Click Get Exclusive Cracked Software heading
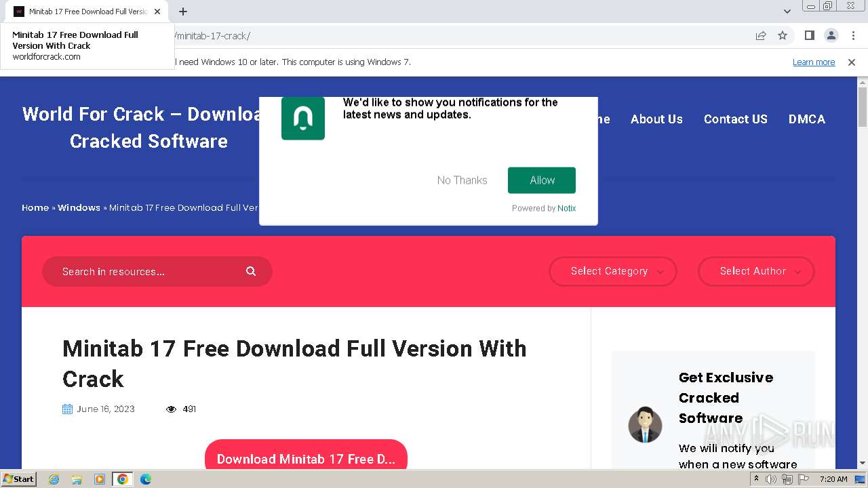This screenshot has height=488, width=868. (726, 398)
